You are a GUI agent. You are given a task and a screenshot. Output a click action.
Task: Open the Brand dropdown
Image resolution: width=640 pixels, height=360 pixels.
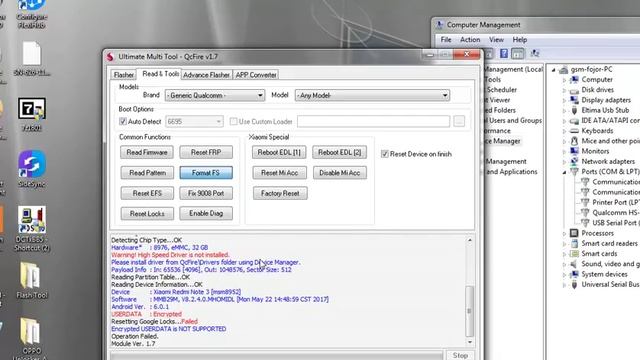point(214,95)
